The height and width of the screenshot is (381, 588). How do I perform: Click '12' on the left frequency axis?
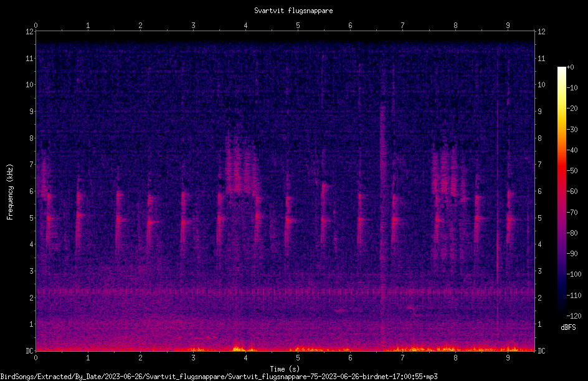click(x=29, y=32)
